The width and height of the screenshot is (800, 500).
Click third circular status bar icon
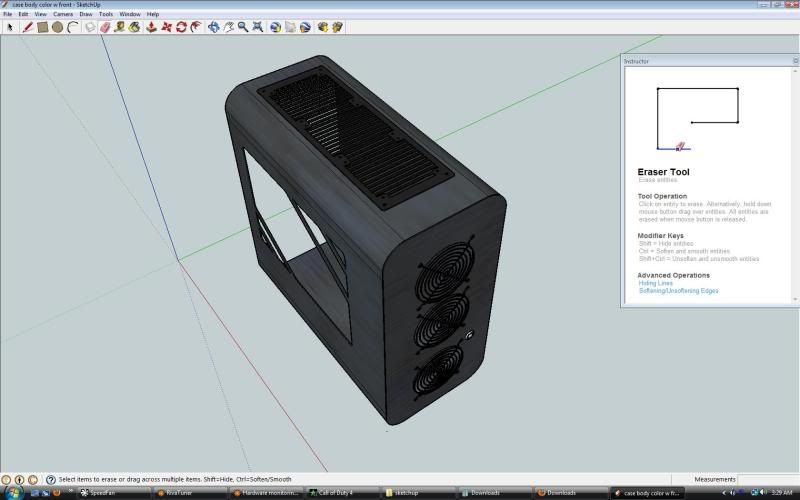click(x=33, y=480)
